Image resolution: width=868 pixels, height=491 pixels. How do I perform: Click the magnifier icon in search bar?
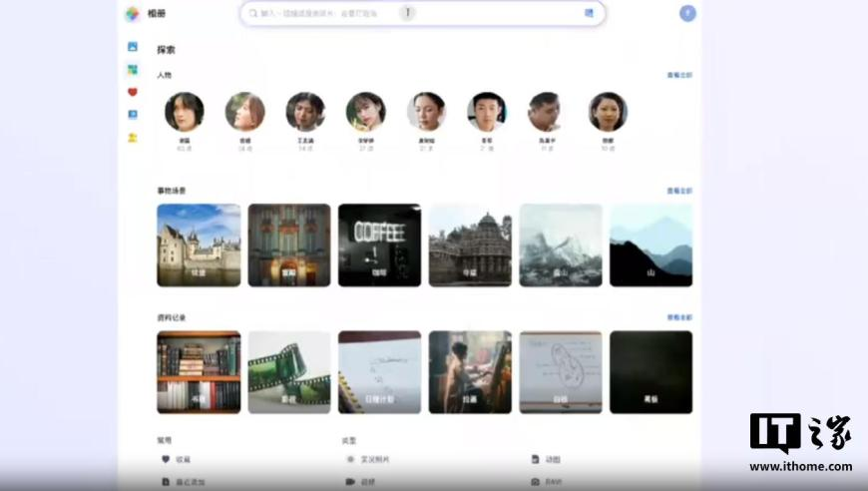pyautogui.click(x=253, y=13)
